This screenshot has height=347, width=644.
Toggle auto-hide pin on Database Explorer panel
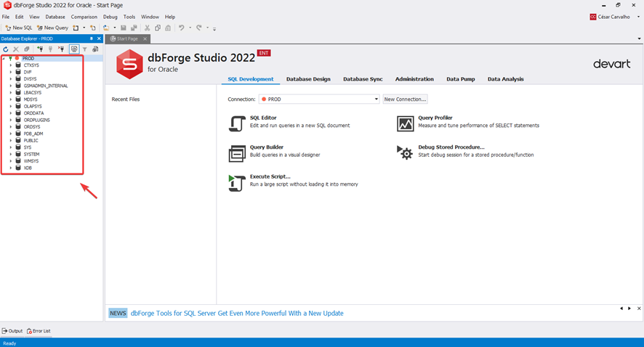[x=91, y=38]
